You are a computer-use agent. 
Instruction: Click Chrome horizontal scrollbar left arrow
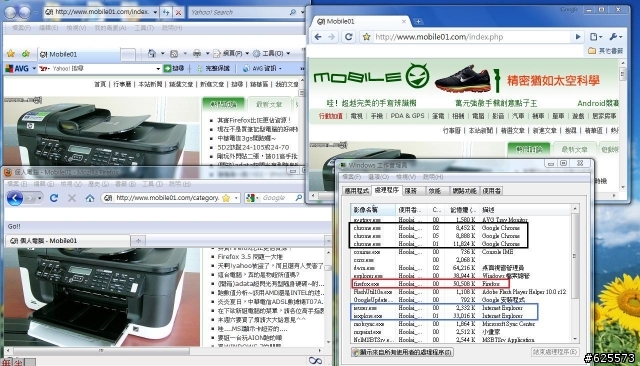pos(313,196)
